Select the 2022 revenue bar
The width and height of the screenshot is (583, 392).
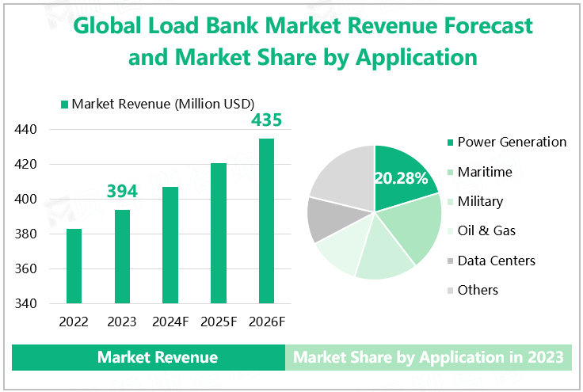(x=75, y=266)
